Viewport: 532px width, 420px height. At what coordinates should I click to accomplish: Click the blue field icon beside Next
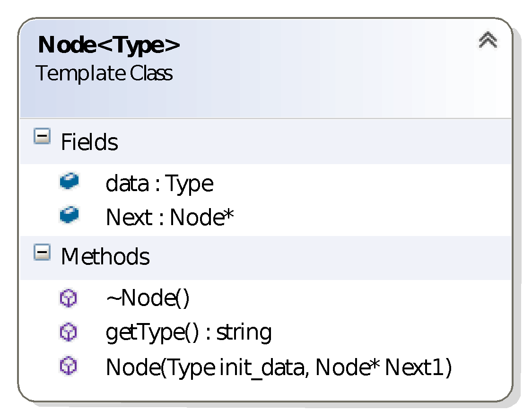(x=69, y=216)
